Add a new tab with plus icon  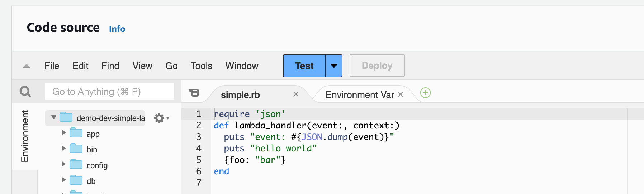[x=425, y=93]
